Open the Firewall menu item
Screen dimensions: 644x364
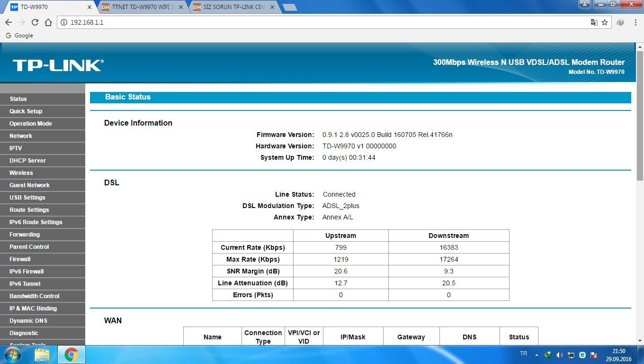pyautogui.click(x=43, y=259)
